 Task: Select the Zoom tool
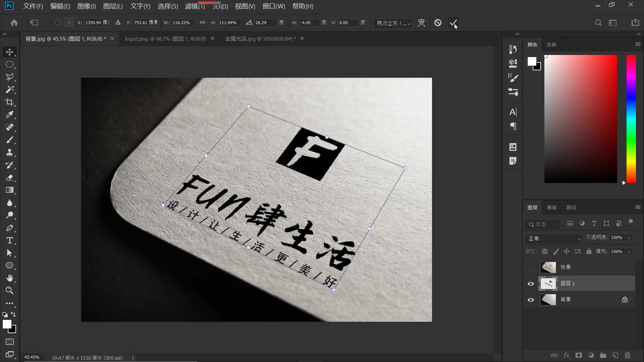point(10,291)
